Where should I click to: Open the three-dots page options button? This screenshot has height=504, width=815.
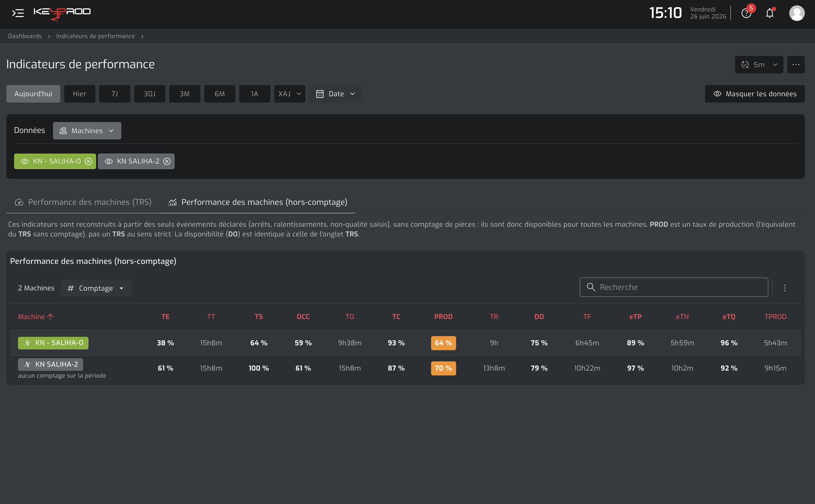pyautogui.click(x=796, y=65)
